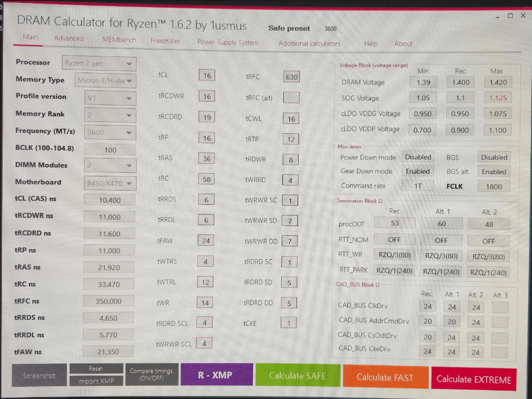Image resolution: width=532 pixels, height=399 pixels.
Task: Click the tCKE value box
Action: (x=289, y=323)
